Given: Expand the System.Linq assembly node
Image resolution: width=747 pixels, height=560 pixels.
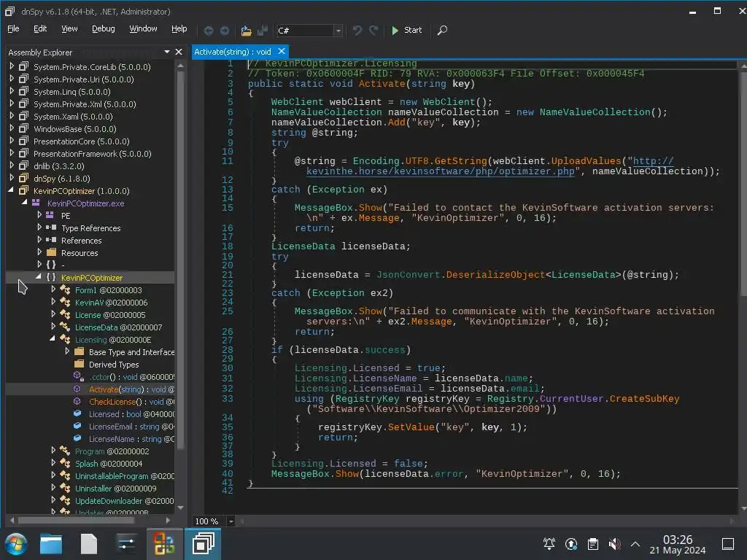Looking at the screenshot, I should pos(12,91).
